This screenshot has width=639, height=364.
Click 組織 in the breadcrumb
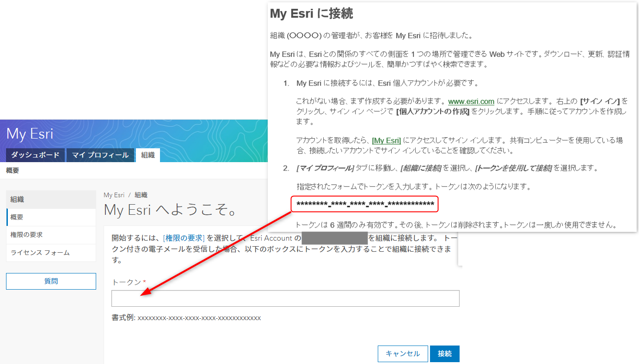click(141, 195)
